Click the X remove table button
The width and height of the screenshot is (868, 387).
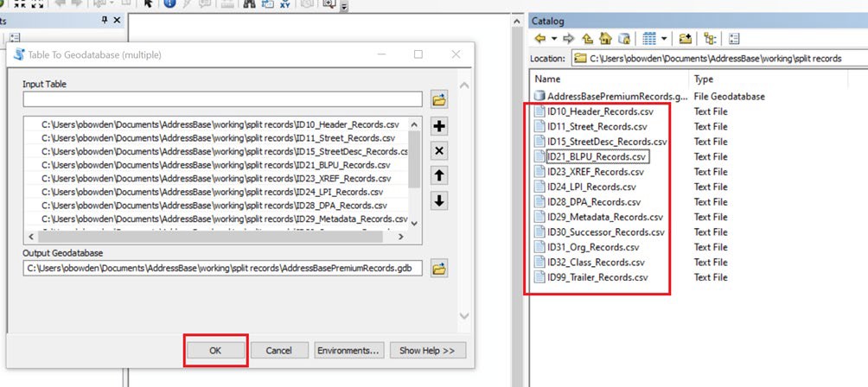tap(439, 151)
